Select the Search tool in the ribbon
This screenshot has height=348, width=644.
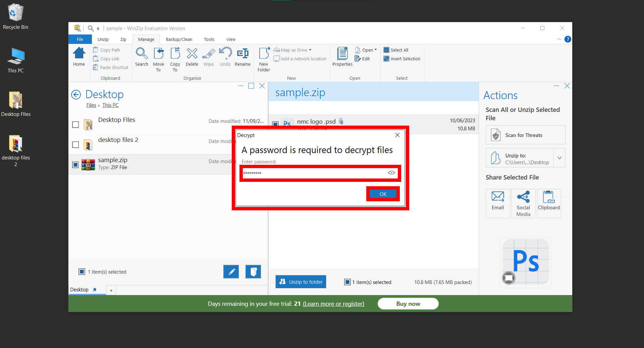[142, 59]
